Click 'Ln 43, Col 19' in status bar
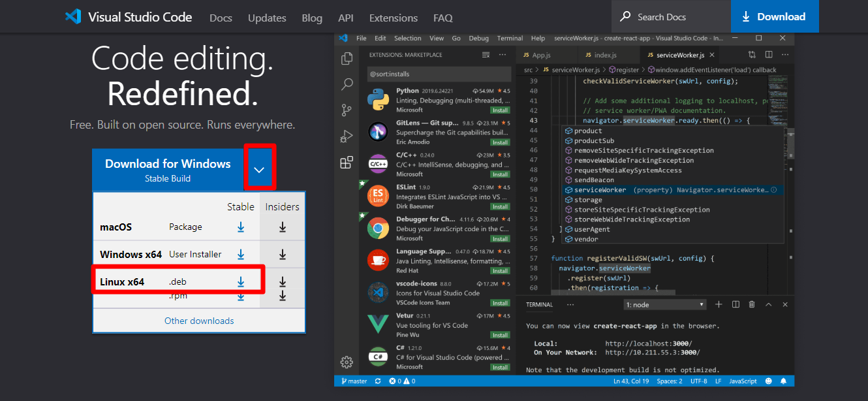 tap(631, 381)
